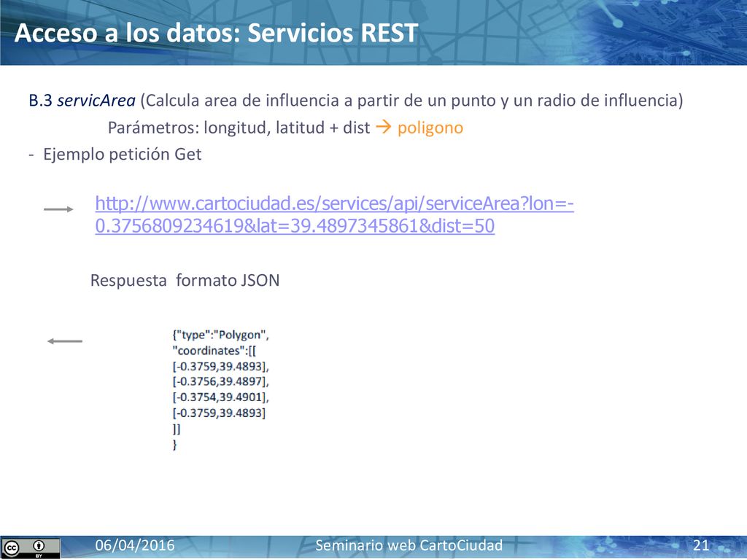Select the 'Parámetros: longitud, latitud + dist' line
The image size is (747, 560).
(239, 128)
